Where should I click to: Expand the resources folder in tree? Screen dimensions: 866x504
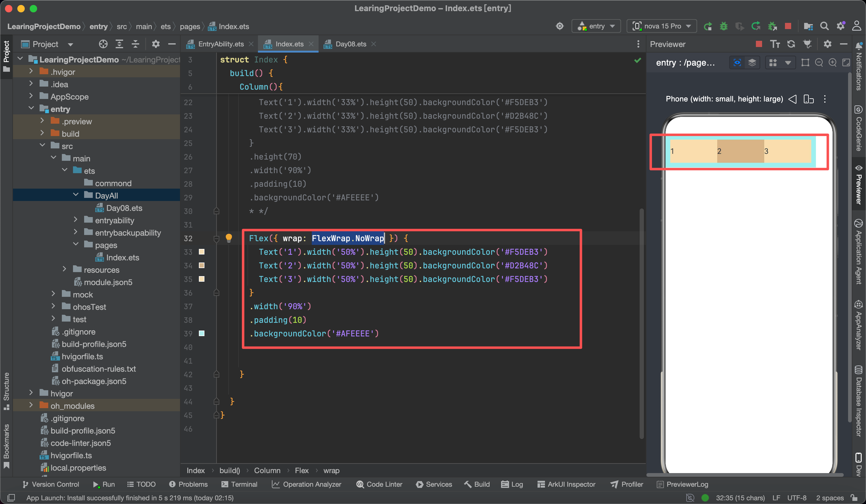(65, 270)
